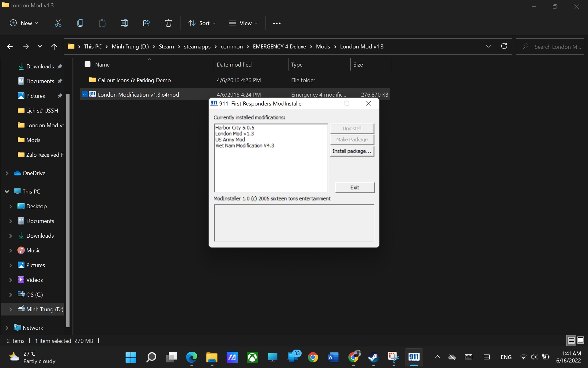Open the Sort dropdown menu
This screenshot has width=588, height=368.
point(202,23)
